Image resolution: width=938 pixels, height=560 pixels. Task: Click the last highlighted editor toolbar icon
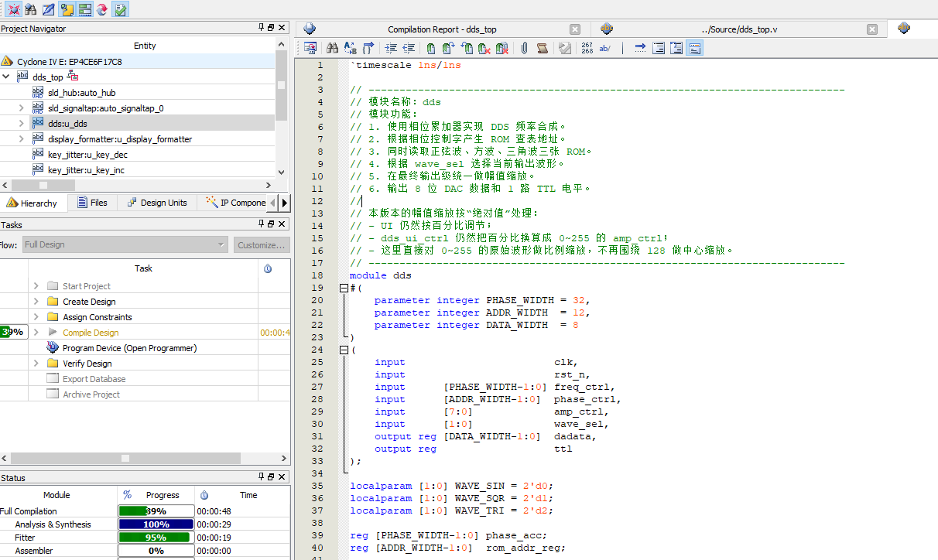(x=694, y=48)
